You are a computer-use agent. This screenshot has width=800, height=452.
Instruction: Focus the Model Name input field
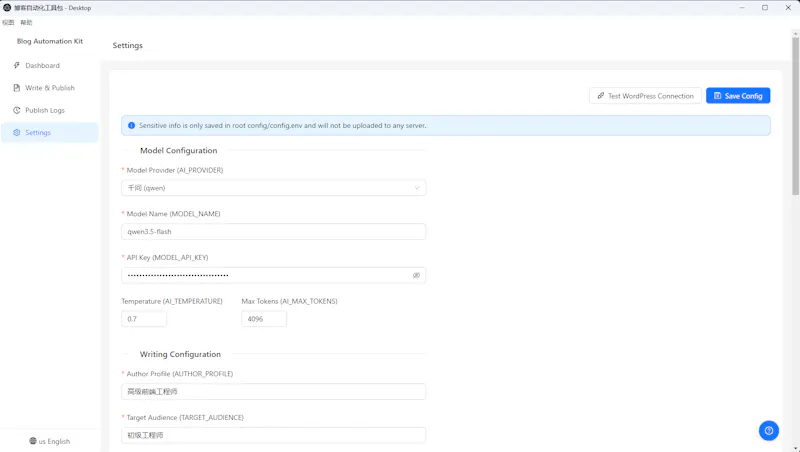273,232
